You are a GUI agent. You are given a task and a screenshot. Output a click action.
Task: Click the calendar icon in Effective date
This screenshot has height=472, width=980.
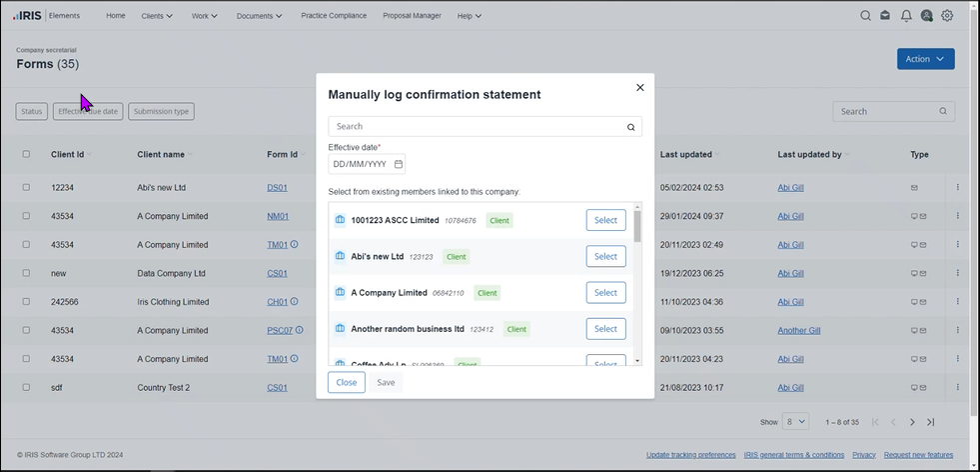coord(399,164)
